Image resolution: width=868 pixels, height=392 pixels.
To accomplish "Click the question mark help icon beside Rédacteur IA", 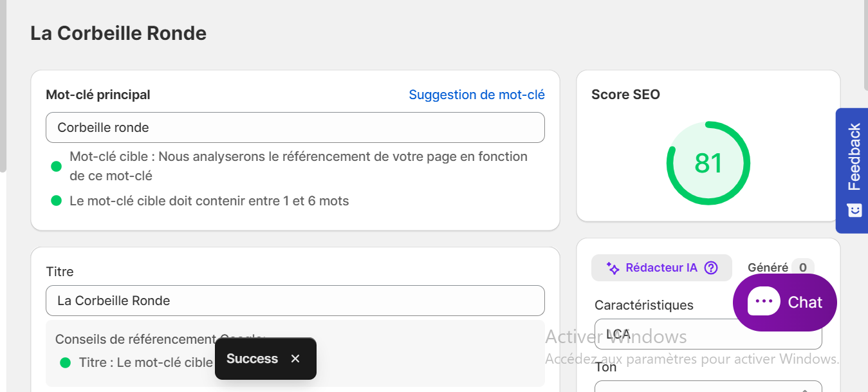I will [x=711, y=268].
